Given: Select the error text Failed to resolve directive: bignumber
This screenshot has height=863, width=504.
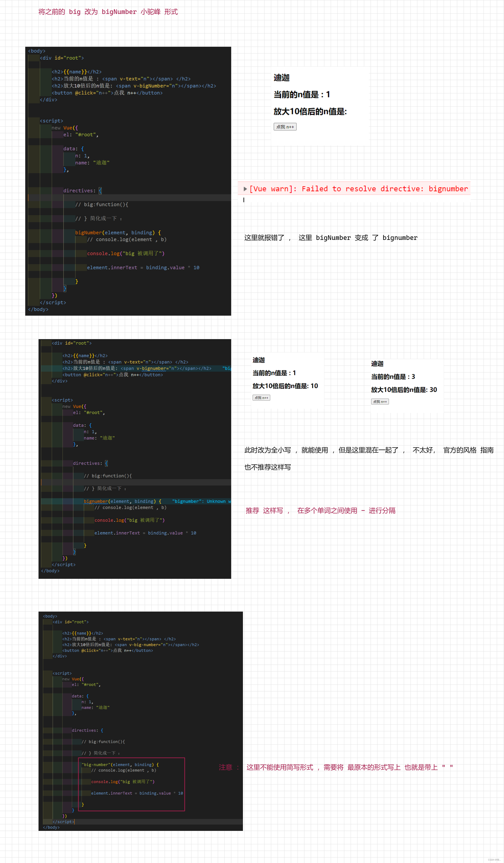Looking at the screenshot, I should coord(384,189).
